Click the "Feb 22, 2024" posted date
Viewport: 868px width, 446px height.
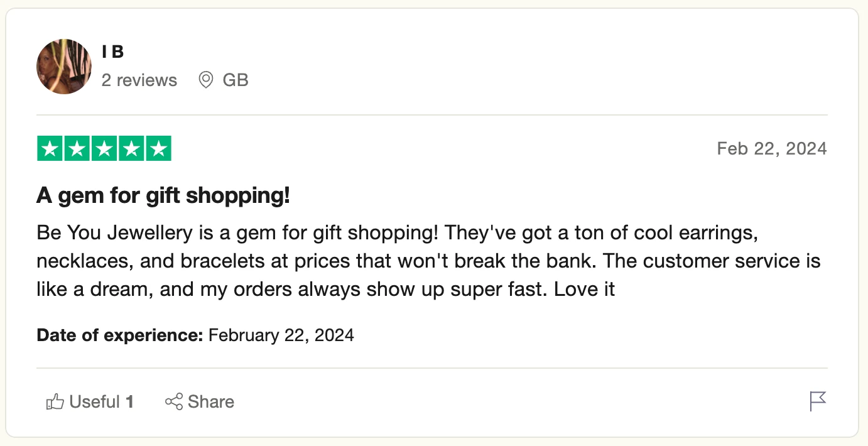point(772,149)
